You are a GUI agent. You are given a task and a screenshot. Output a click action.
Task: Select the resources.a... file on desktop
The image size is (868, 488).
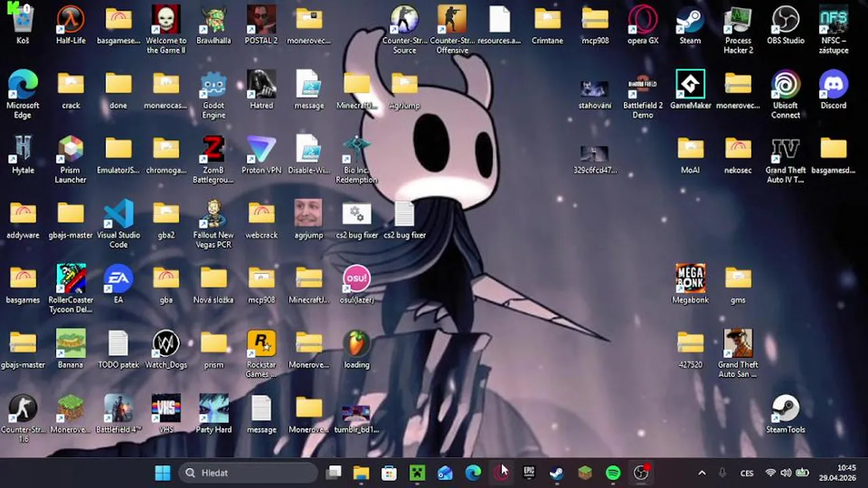tap(499, 25)
